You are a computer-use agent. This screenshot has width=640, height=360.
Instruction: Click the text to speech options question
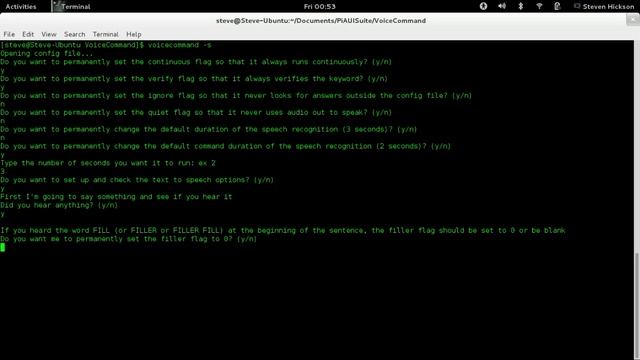point(137,180)
